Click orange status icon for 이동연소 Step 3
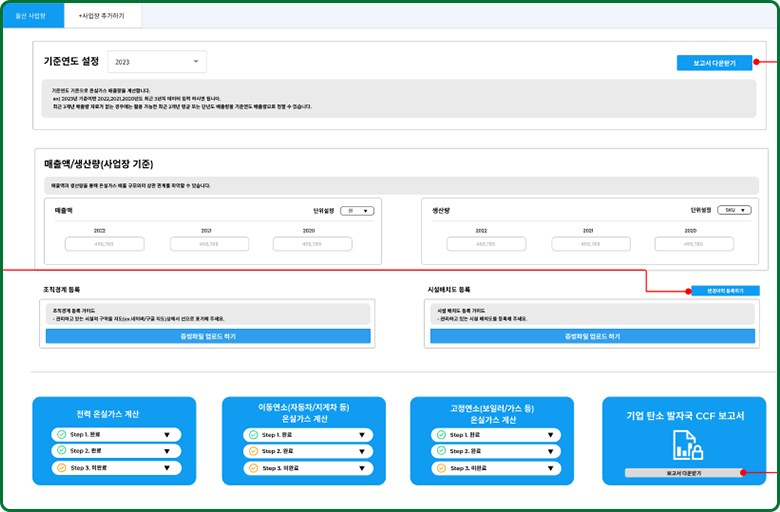This screenshot has width=780, height=512. (252, 468)
